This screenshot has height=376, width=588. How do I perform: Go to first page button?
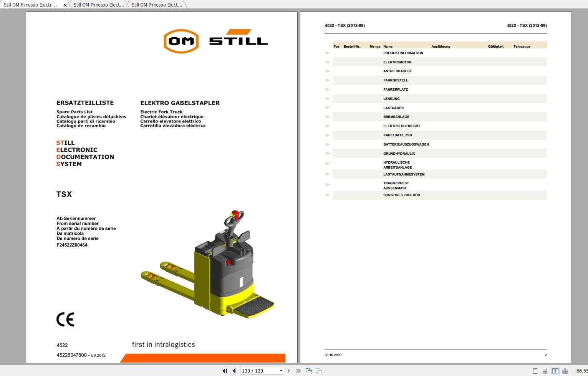pyautogui.click(x=225, y=371)
